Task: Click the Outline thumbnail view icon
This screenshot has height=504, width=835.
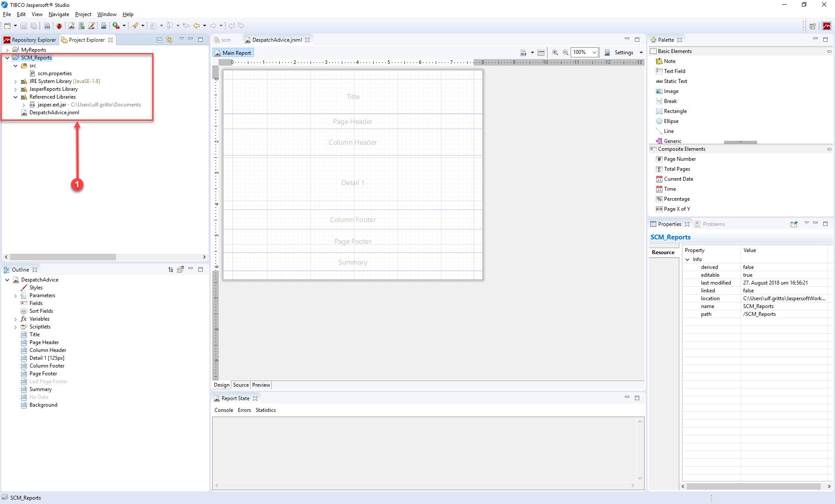Action: pos(180,270)
